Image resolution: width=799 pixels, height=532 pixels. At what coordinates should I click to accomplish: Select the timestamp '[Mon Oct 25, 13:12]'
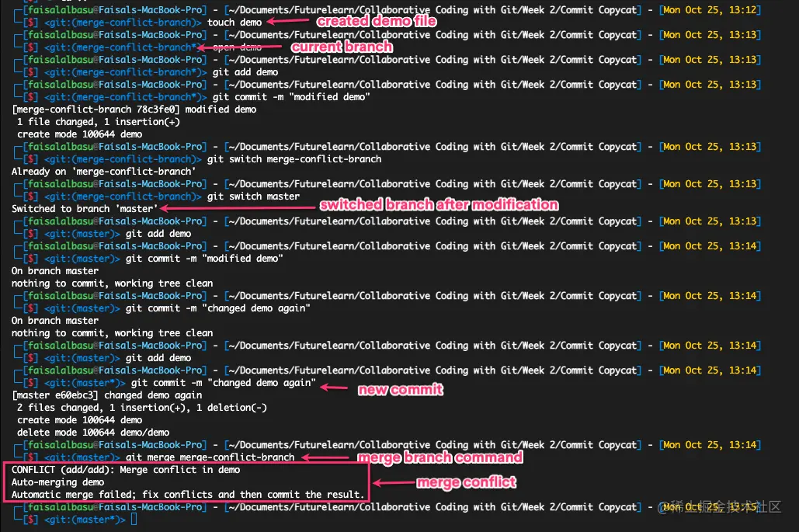click(710, 9)
